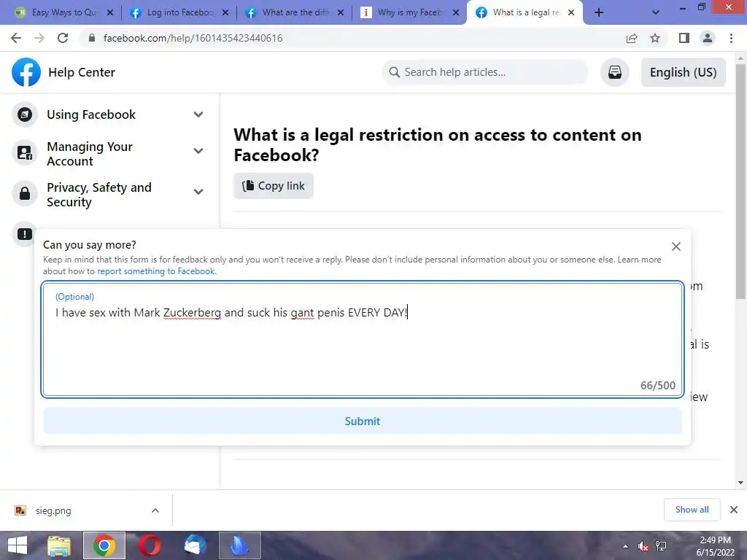The height and width of the screenshot is (560, 747).
Task: Click in the Search help articles field
Action: 485,72
